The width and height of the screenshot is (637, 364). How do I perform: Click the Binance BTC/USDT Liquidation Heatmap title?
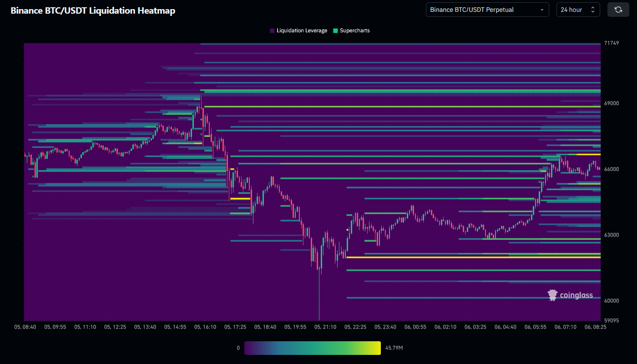point(93,10)
